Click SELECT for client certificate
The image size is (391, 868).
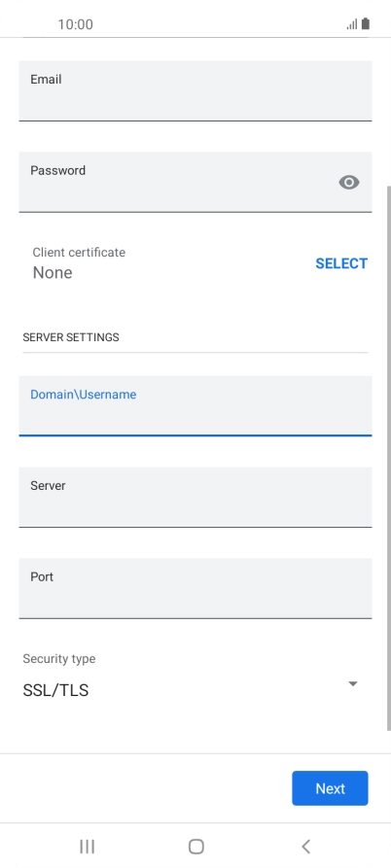pyautogui.click(x=341, y=263)
